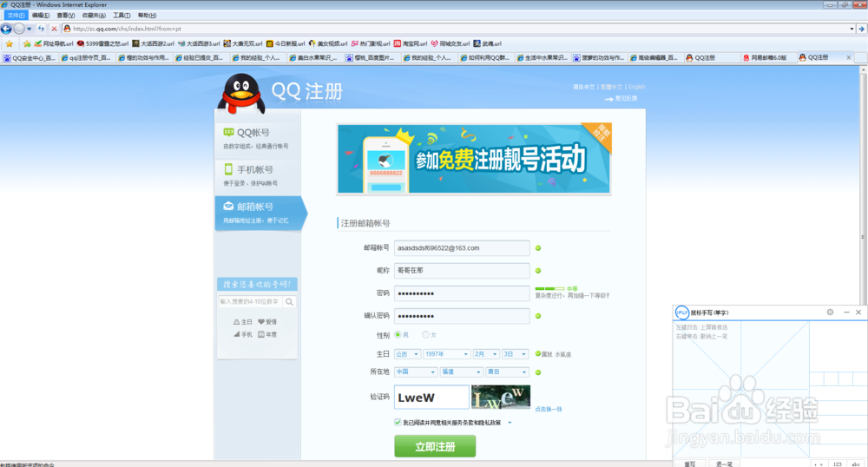This screenshot has width=868, height=467.
Task: Select the QQ帐号 registration option
Action: coord(258,139)
